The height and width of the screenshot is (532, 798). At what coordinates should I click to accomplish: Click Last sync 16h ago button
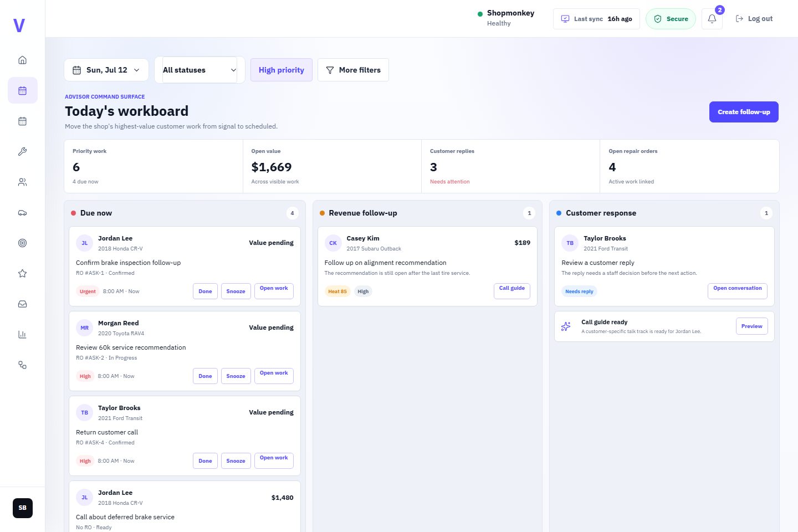click(x=596, y=19)
